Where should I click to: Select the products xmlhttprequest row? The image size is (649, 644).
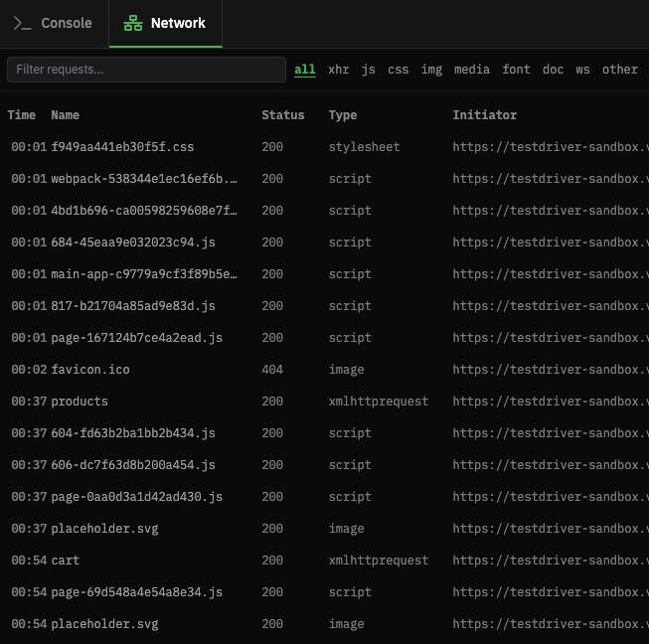coord(80,402)
